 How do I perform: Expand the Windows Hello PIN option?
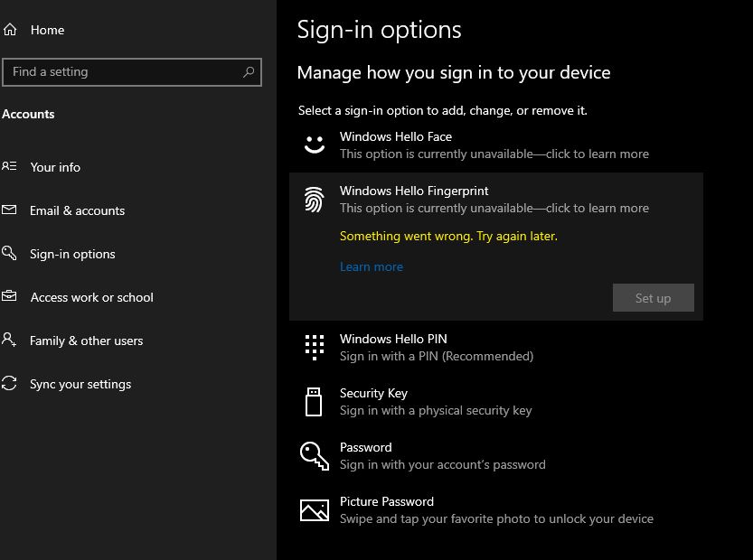point(496,348)
